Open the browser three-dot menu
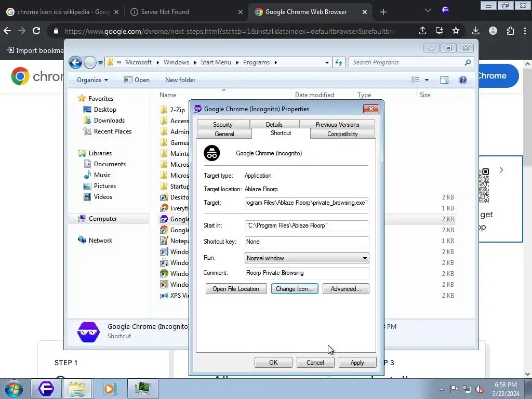532x399 pixels. [x=525, y=31]
